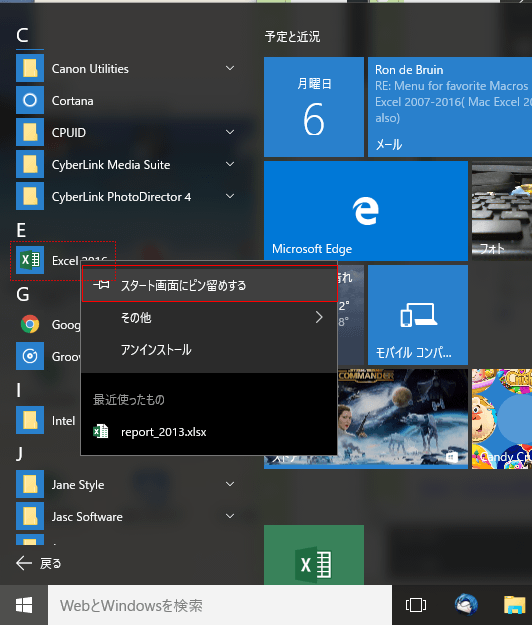532x625 pixels.
Task: Click the report_2013.xlsx file icon
Action: (100, 431)
